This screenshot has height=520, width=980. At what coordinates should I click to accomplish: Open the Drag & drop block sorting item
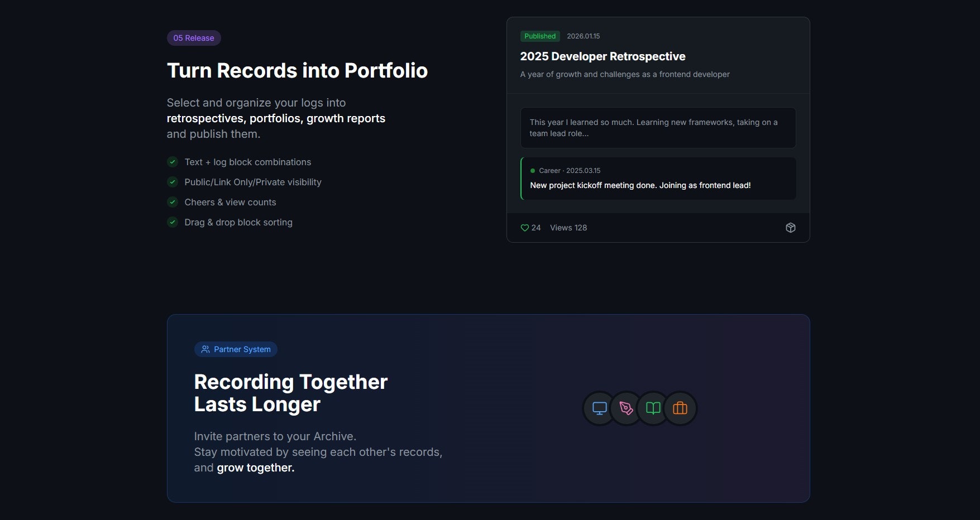[x=238, y=222]
